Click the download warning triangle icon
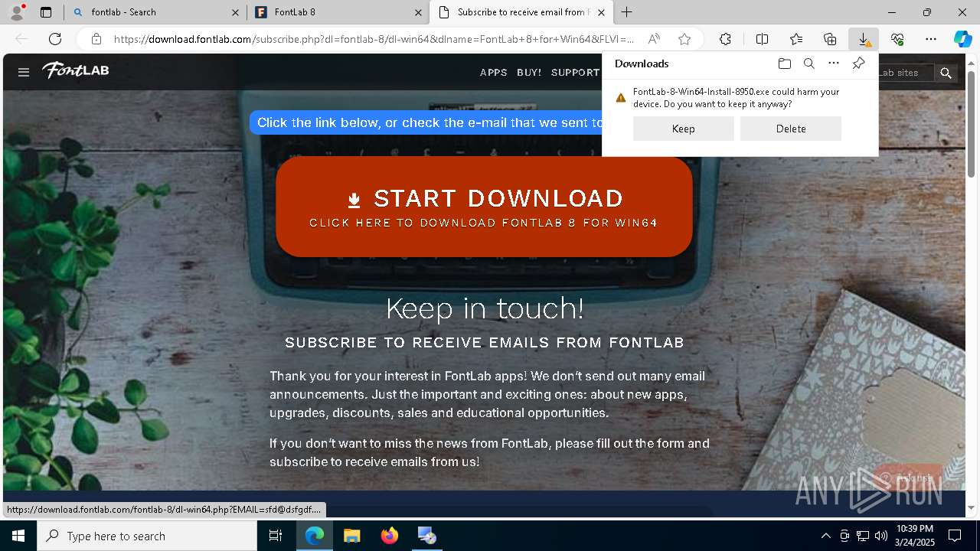 pyautogui.click(x=621, y=98)
